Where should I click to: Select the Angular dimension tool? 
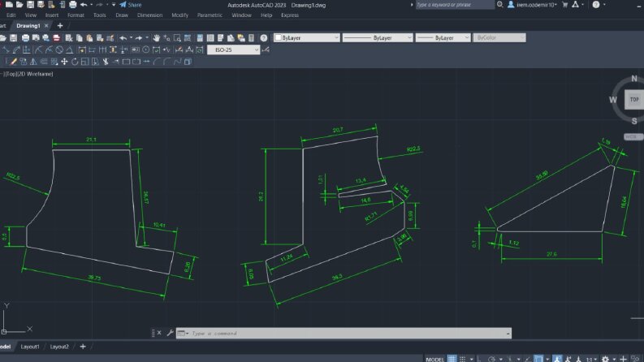click(70, 50)
